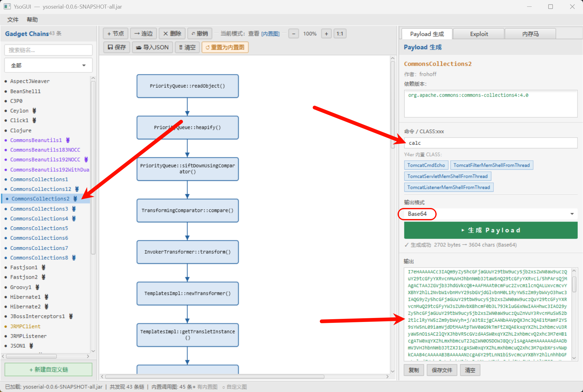Select CommonsCollections7 in the chain list
This screenshot has height=392, width=583.
coord(39,248)
